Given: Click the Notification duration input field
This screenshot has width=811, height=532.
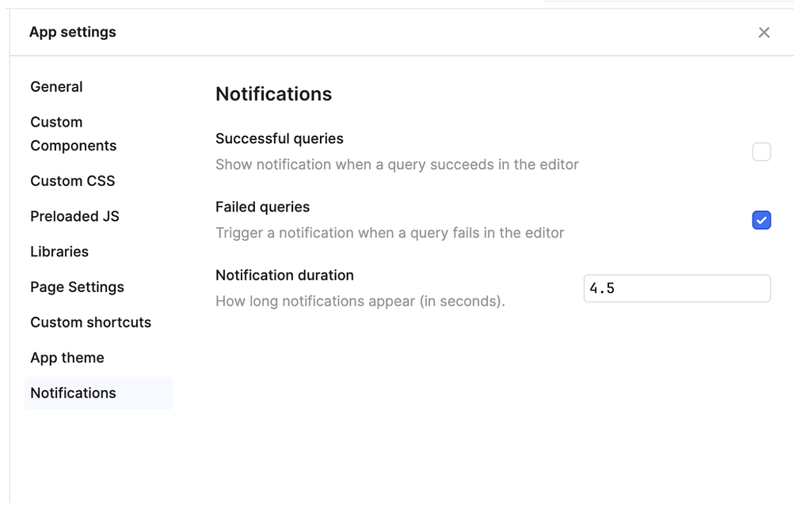Looking at the screenshot, I should coord(676,288).
